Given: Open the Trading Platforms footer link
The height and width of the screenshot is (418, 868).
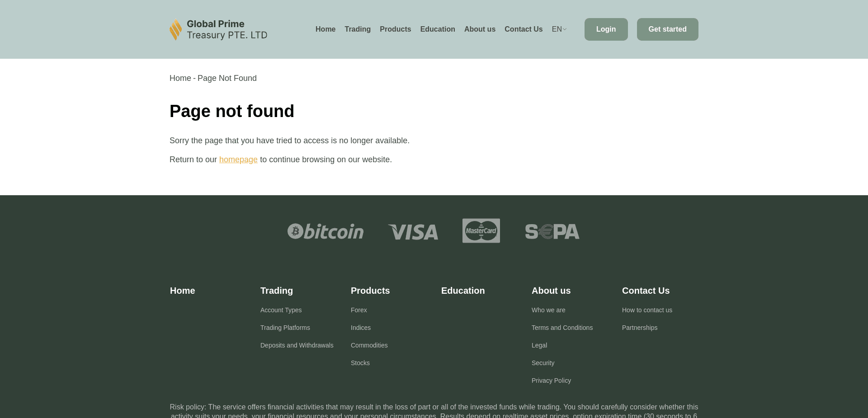Looking at the screenshot, I should click(x=285, y=328).
